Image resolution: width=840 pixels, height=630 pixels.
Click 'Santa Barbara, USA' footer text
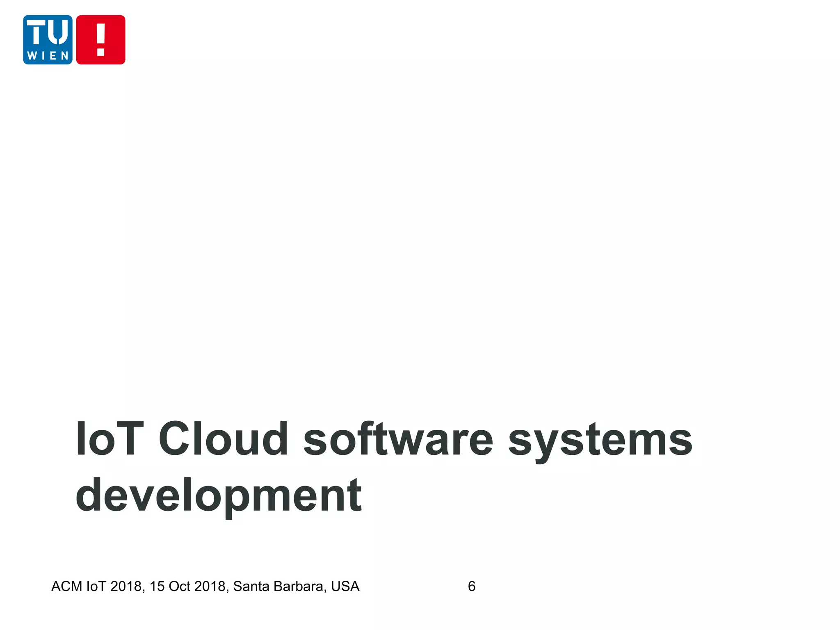click(x=296, y=587)
